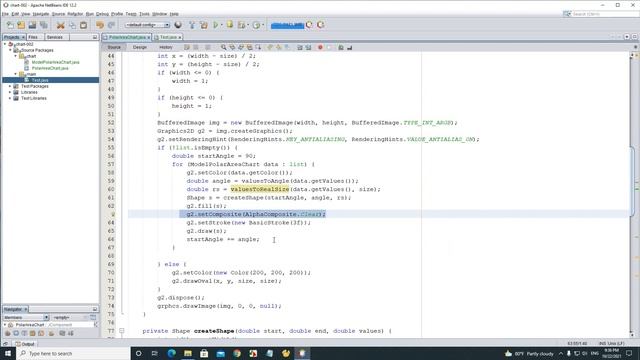Click the editor toolbar search magnifier icon
Image resolution: width=640 pixels, height=360 pixels.
tap(223, 47)
